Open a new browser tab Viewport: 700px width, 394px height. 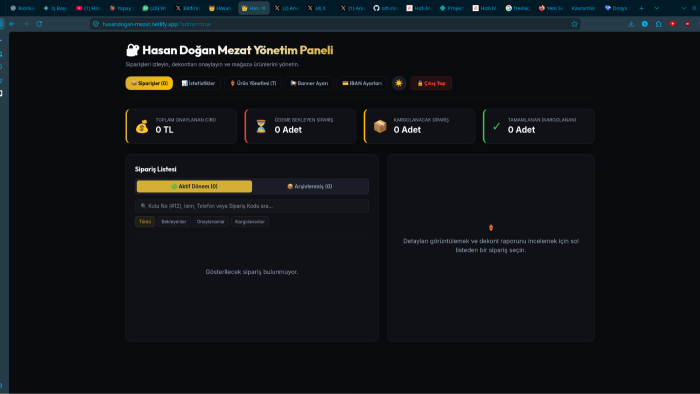click(x=642, y=8)
